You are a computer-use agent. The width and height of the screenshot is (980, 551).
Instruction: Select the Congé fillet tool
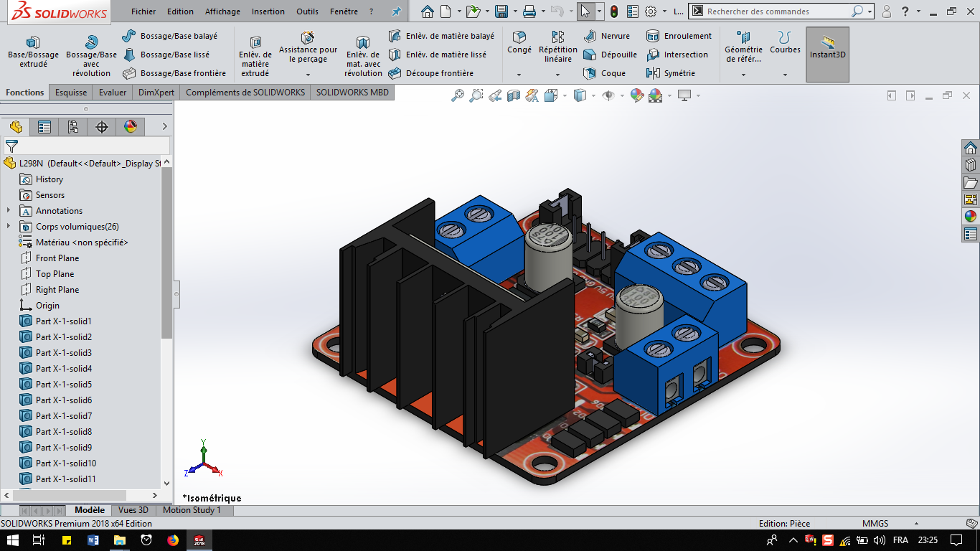pos(519,42)
